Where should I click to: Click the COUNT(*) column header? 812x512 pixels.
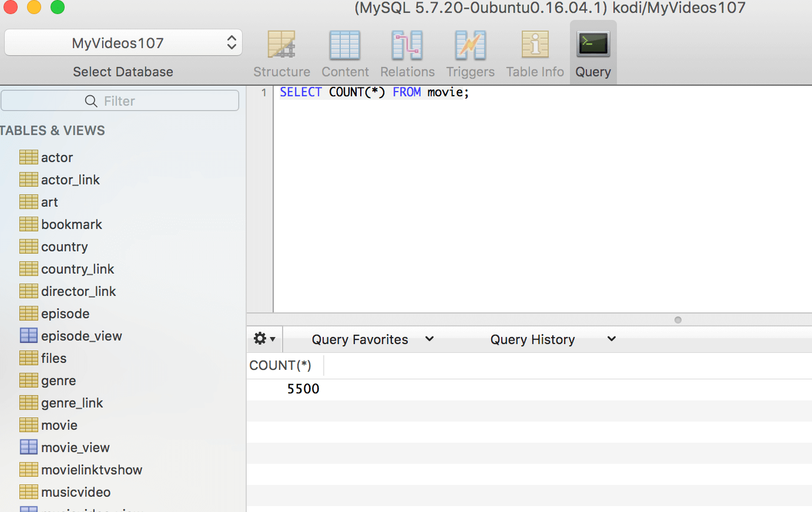coord(281,365)
